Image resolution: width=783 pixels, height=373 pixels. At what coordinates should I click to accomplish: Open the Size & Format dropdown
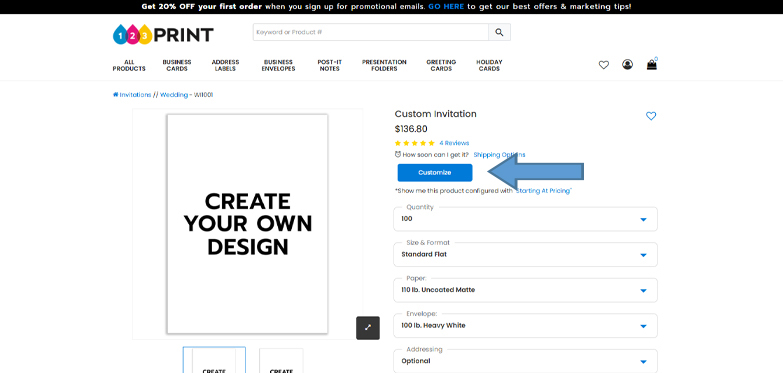point(525,255)
